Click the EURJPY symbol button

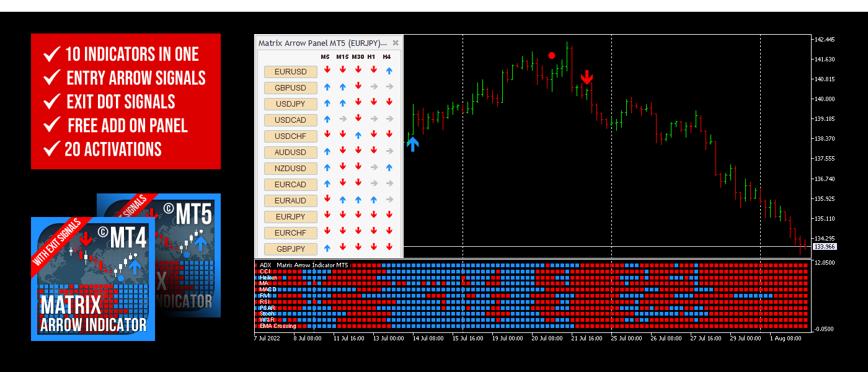tap(291, 216)
